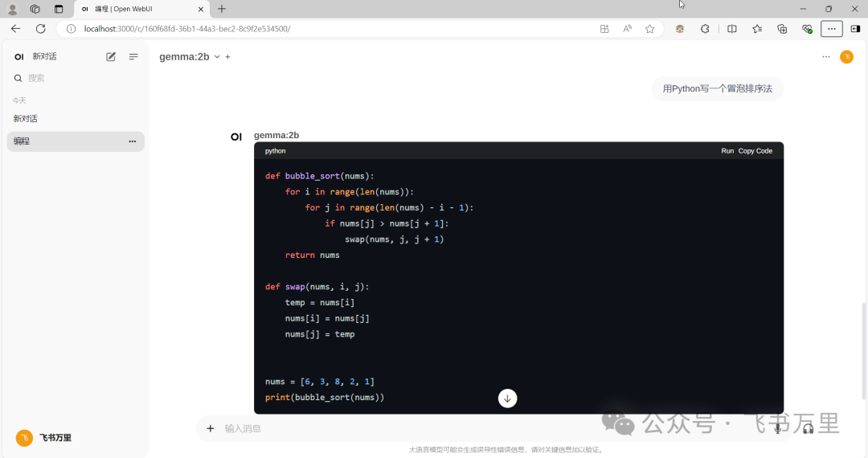The image size is (868, 458).
Task: Focus the 搜索 search field
Action: tap(76, 78)
